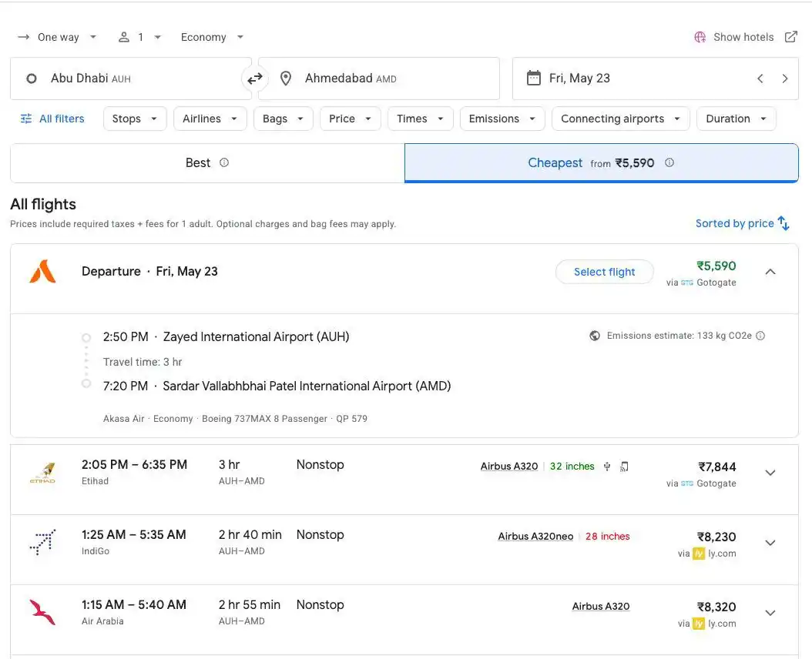Click the ₹8,230 IndiGo price

point(716,537)
